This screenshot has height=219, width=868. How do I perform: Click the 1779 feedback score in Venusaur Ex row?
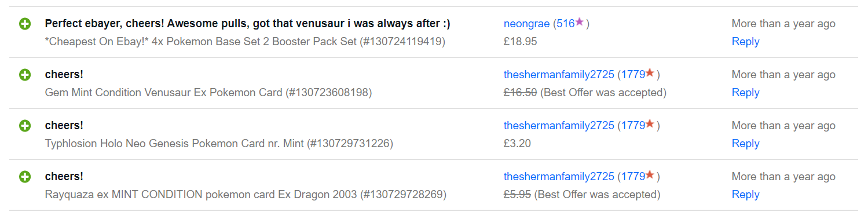click(633, 75)
